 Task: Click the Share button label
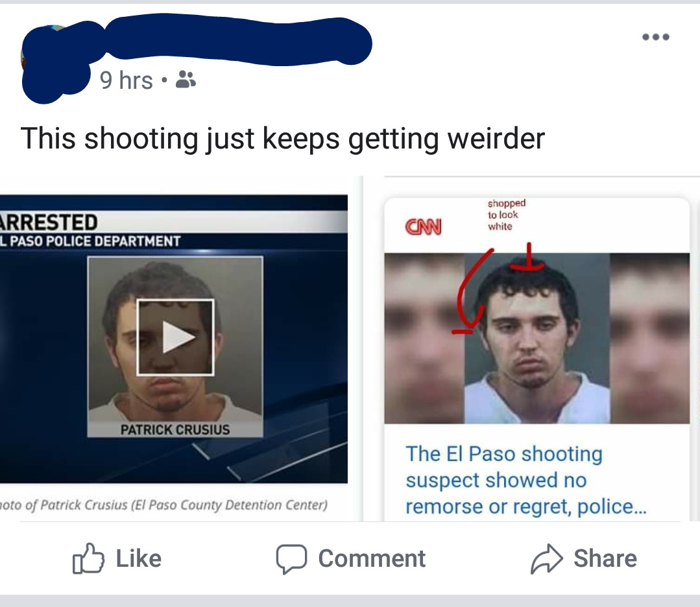click(605, 558)
